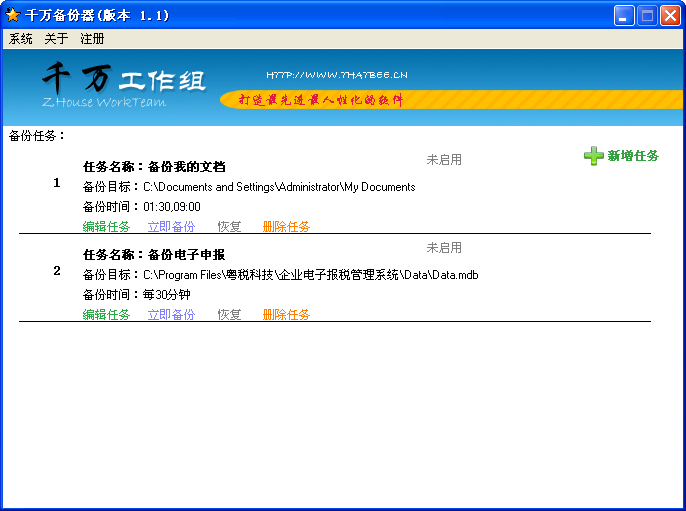Viewport: 686px width, 511px height.
Task: Click the website URL in the banner
Action: tap(337, 75)
